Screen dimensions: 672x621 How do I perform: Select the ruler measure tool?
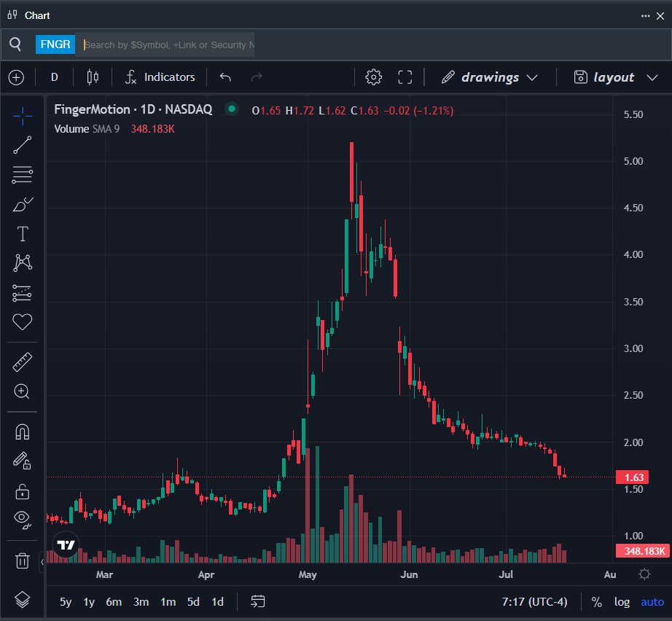pos(23,362)
